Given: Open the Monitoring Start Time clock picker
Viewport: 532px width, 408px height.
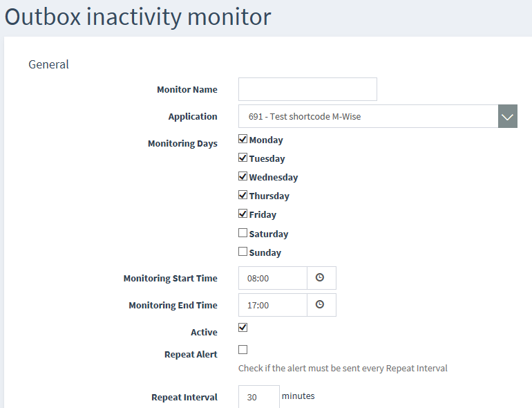Looking at the screenshot, I should (x=321, y=278).
